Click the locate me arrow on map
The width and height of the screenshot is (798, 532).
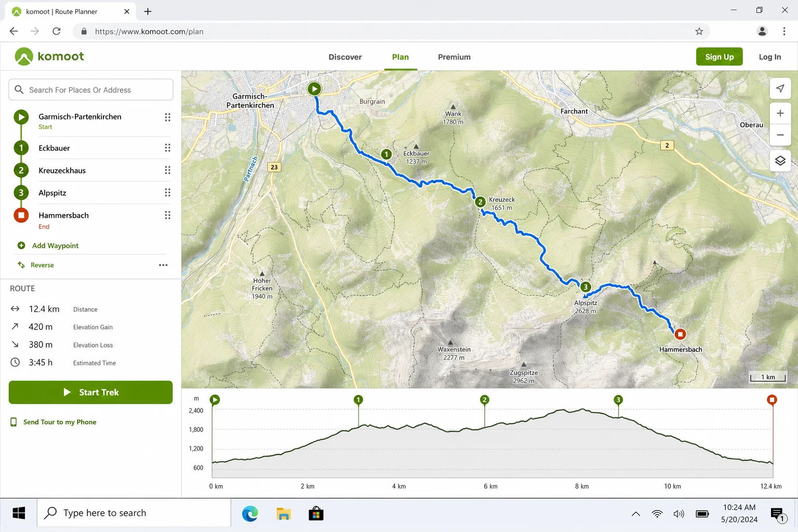[x=780, y=89]
